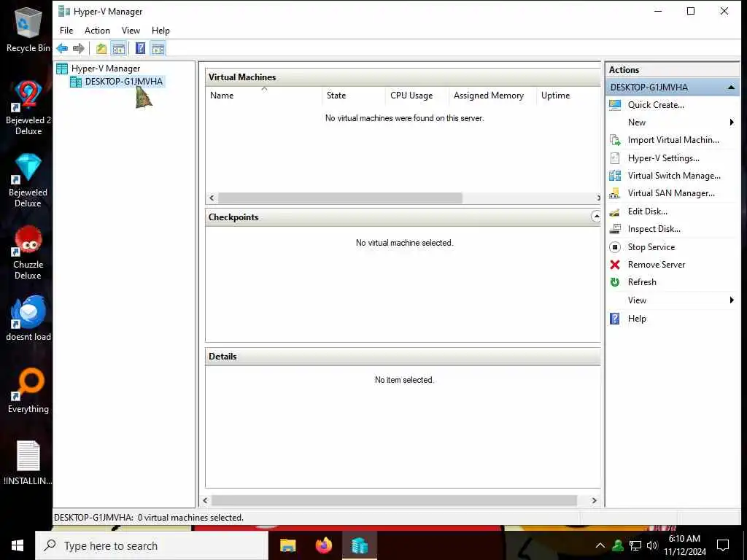Open Bejeweled 2 Deluxe desktop shortcut

28,108
